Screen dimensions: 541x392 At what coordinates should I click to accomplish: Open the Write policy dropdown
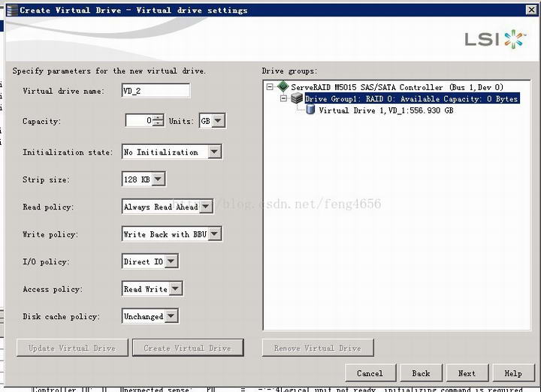(214, 234)
